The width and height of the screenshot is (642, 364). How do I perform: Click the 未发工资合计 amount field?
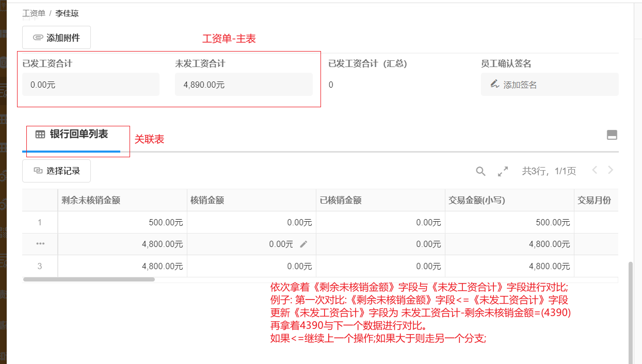(x=244, y=85)
